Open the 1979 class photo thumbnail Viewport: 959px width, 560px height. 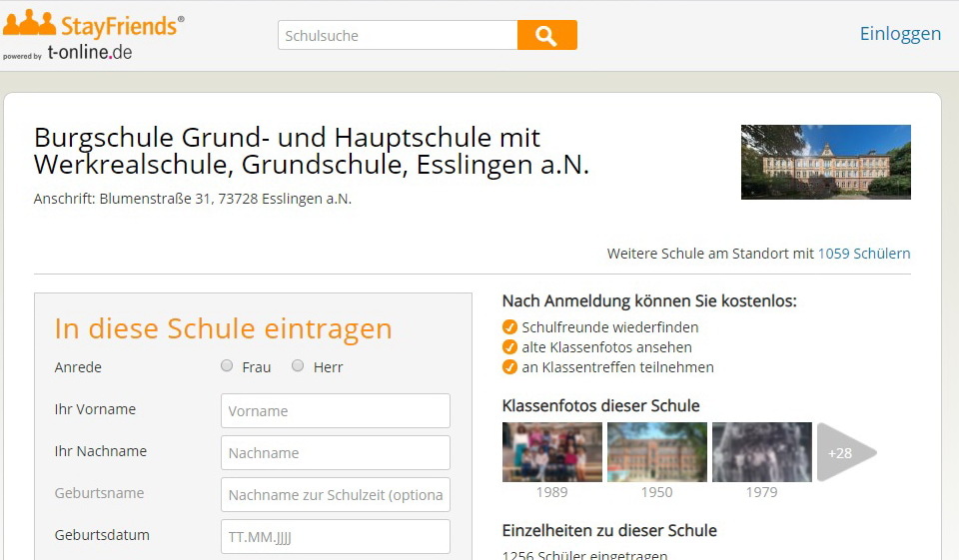[x=761, y=452]
